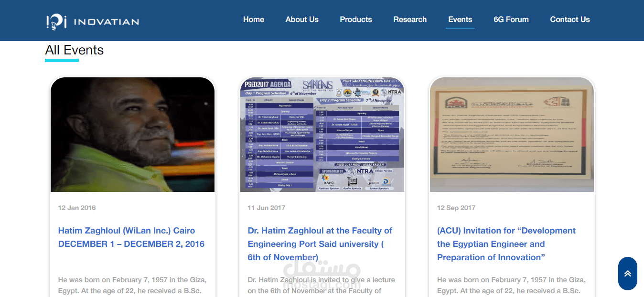Click the Inovatian lightbulb logo icon
644x297 pixels.
[x=56, y=21]
